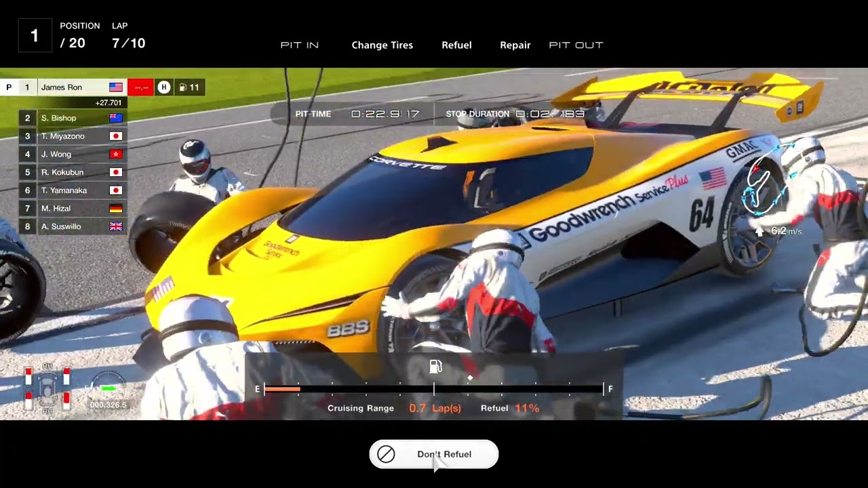Click the odometer reading 000,326.5

pos(108,405)
